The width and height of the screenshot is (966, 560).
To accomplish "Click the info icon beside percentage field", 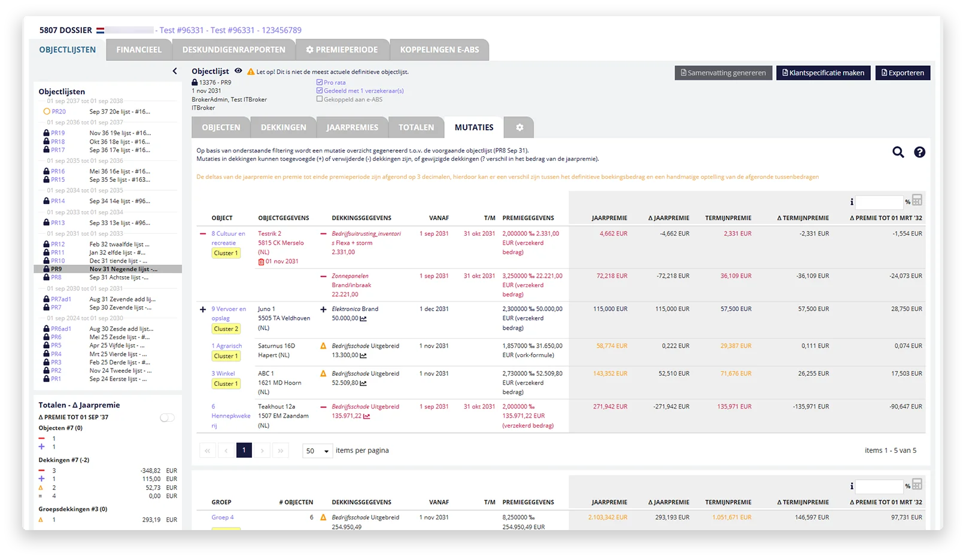I will (x=851, y=202).
